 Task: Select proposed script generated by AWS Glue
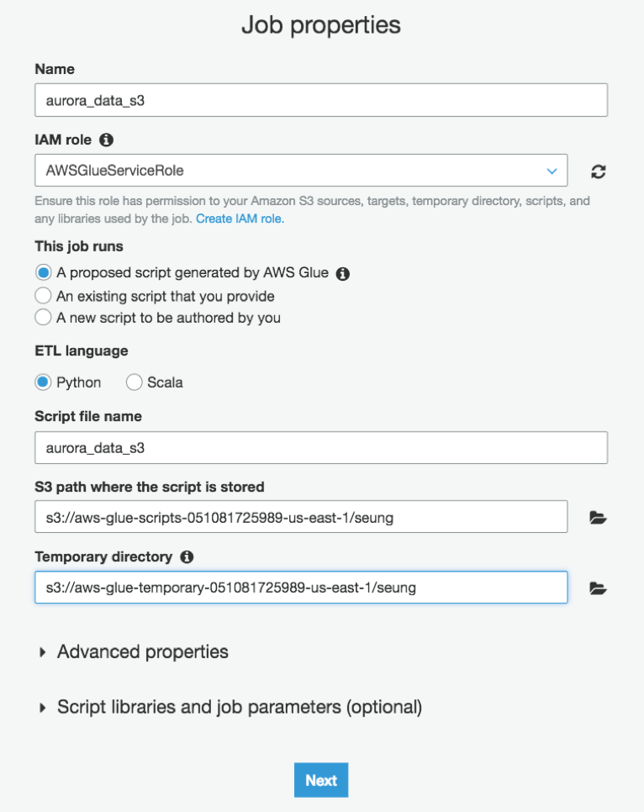pos(43,272)
